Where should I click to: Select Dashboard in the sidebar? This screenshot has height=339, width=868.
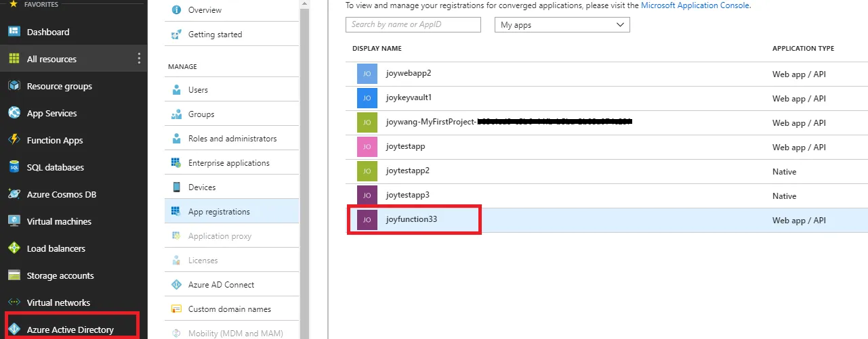(74, 32)
